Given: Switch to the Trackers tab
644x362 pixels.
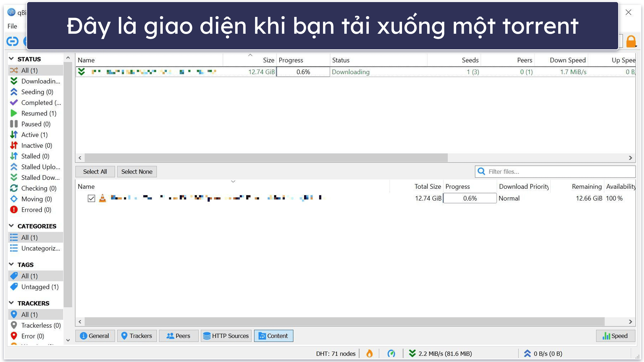Looking at the screenshot, I should pyautogui.click(x=137, y=336).
